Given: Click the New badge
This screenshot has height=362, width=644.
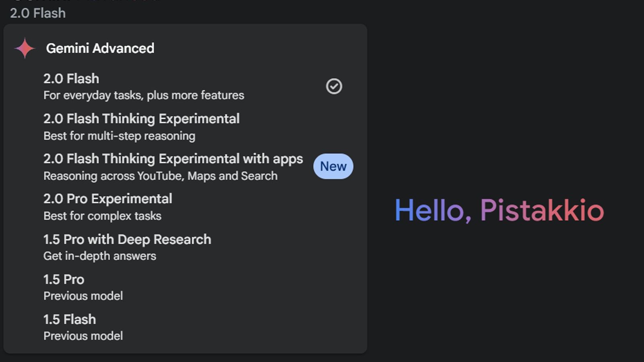Looking at the screenshot, I should 333,166.
